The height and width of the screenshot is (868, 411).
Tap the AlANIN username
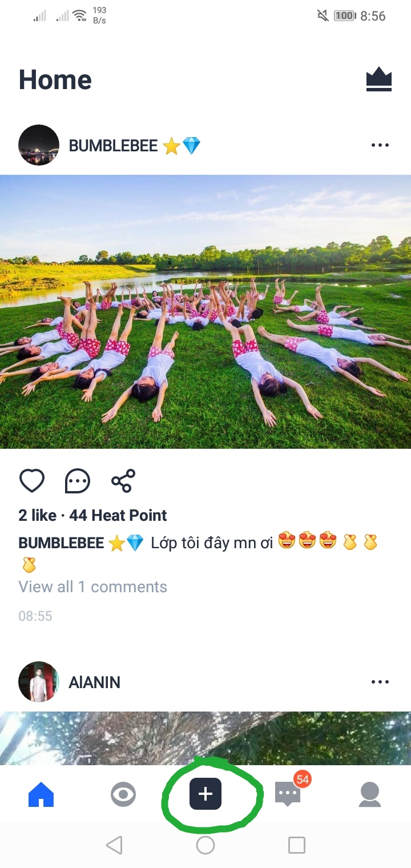point(95,682)
